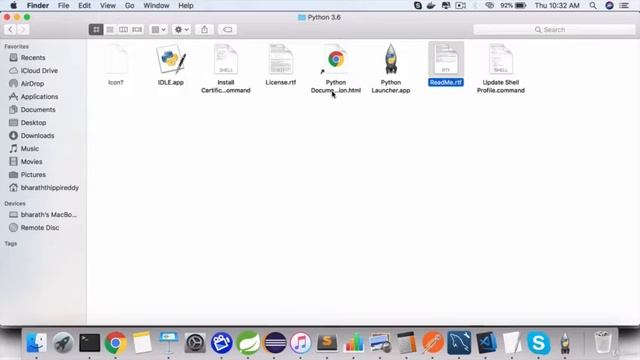The width and height of the screenshot is (640, 360).
Task: Open the Go menu
Action: pos(129,6)
